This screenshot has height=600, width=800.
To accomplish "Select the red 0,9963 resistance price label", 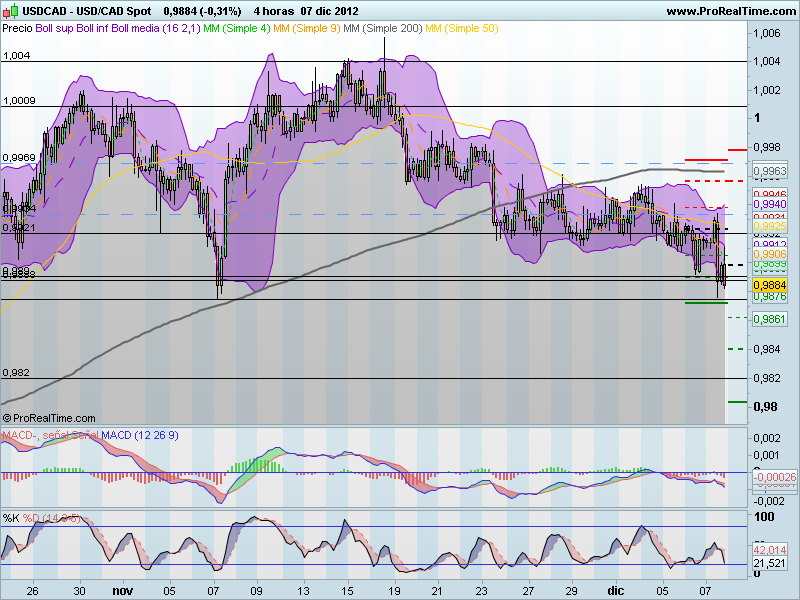I will 769,170.
